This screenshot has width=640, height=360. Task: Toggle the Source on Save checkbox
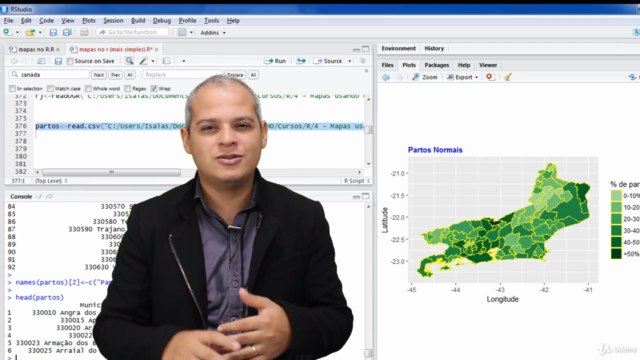(x=70, y=61)
